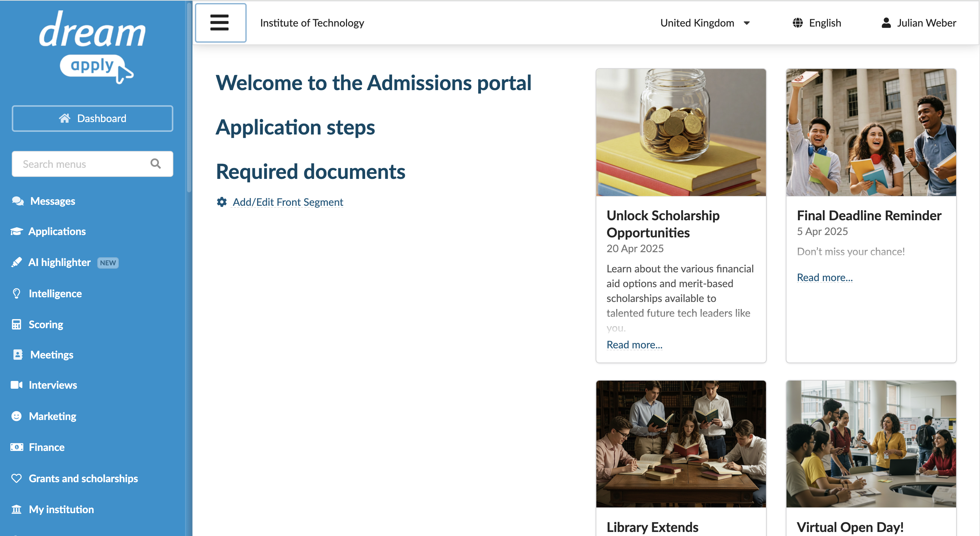
Task: Focus the Search menus input field
Action: 93,164
